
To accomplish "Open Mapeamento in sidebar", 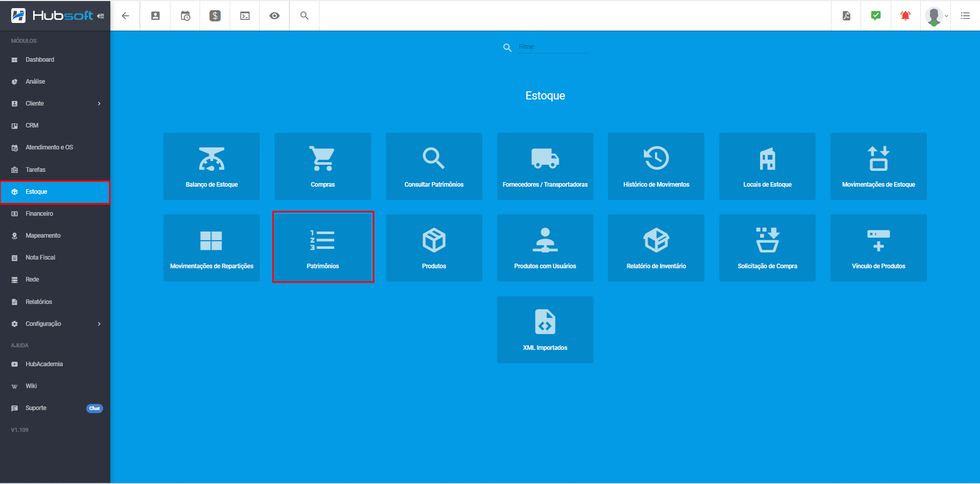I will click(x=55, y=236).
